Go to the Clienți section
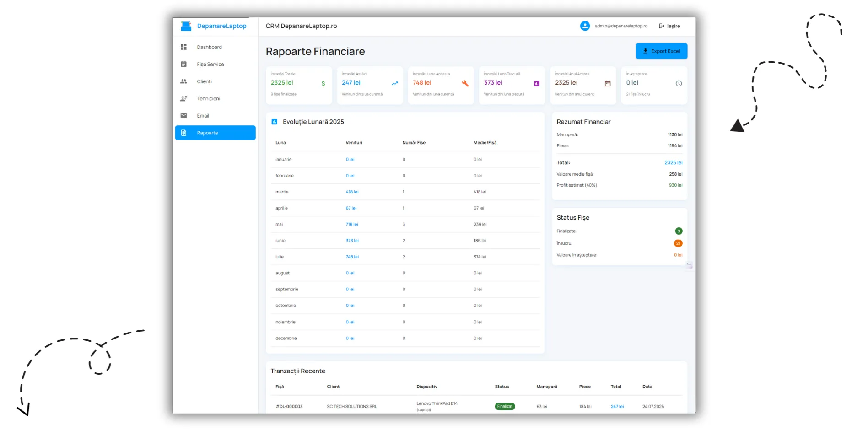This screenshot has height=430, width=868. coord(215,81)
